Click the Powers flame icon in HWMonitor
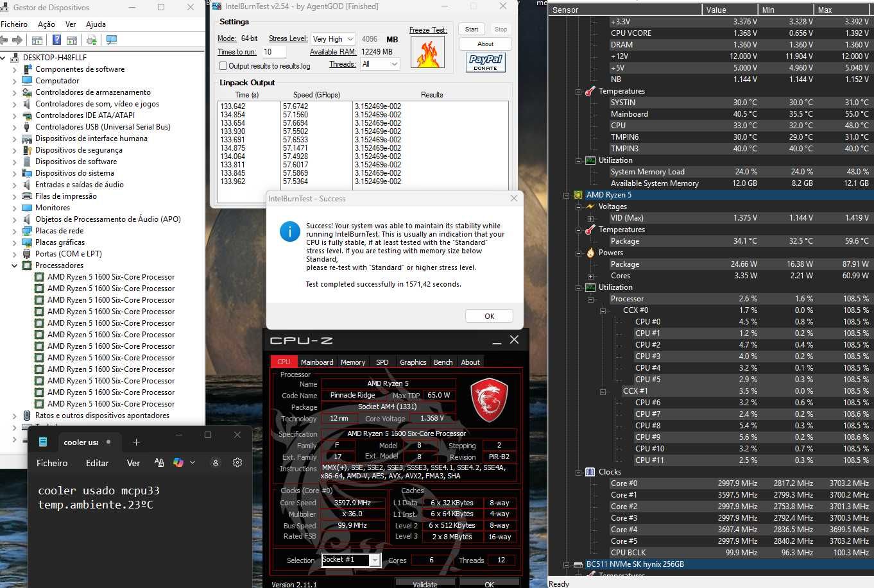The height and width of the screenshot is (588, 874). [x=590, y=253]
